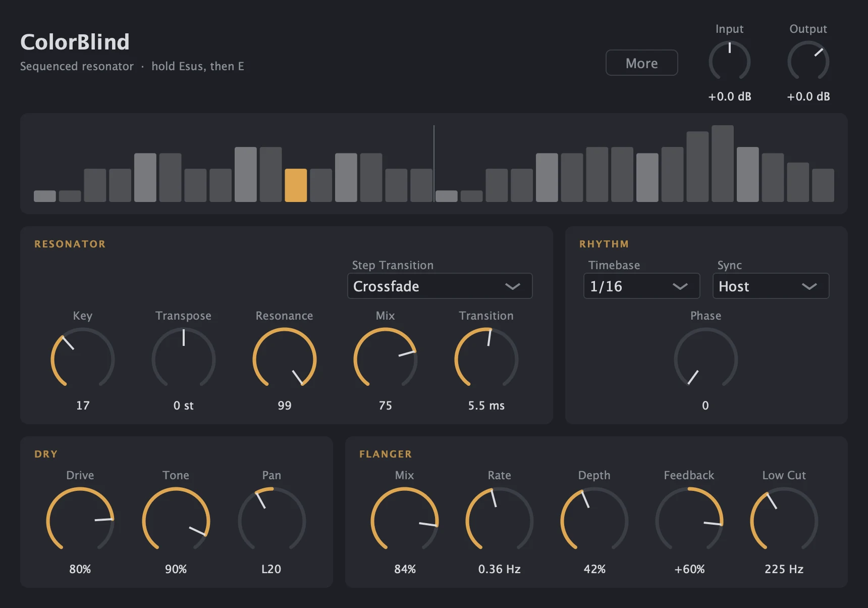
Task: Click the preset hint 'hold Esus, then E'
Action: tap(198, 66)
